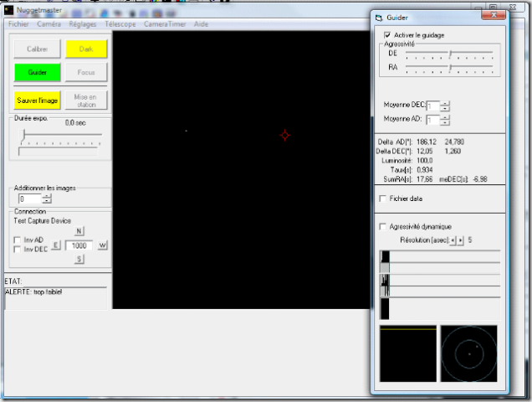This screenshot has width=532, height=402.
Task: Check the Inv DEC checkbox
Action: pos(17,250)
